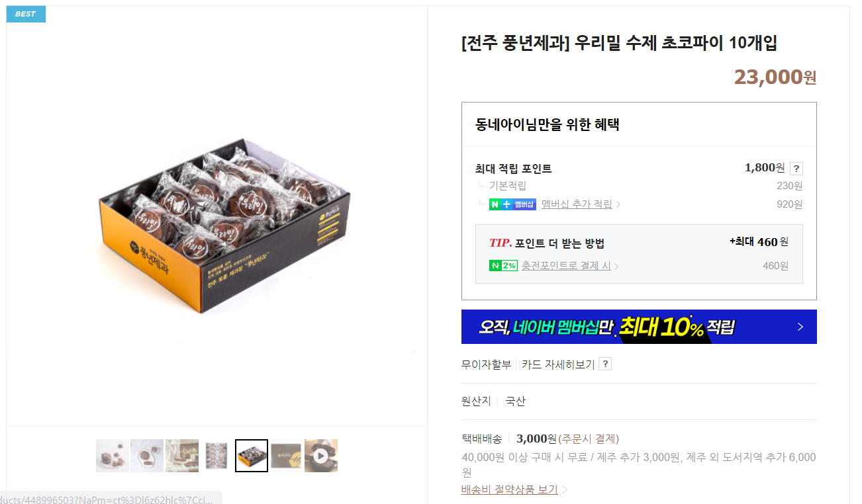Click the BEST label on product image

coord(26,14)
